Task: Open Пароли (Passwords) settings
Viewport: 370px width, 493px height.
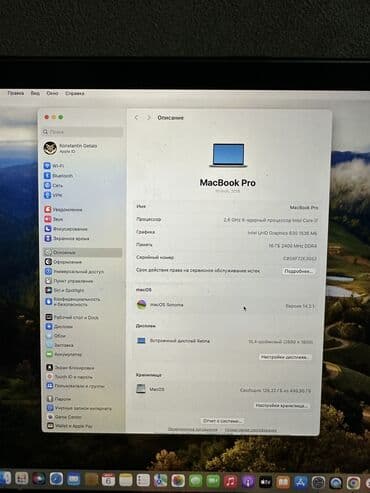Action: (59, 399)
